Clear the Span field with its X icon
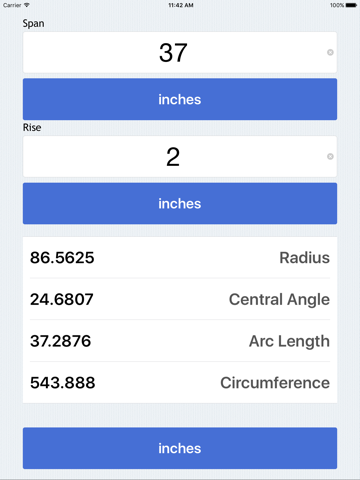Screen dimensions: 360x480 (x=330, y=52)
